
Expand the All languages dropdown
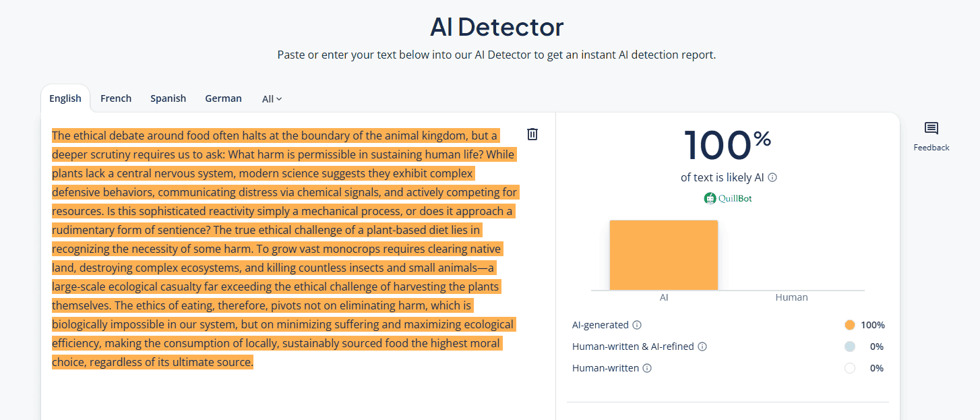(x=272, y=99)
